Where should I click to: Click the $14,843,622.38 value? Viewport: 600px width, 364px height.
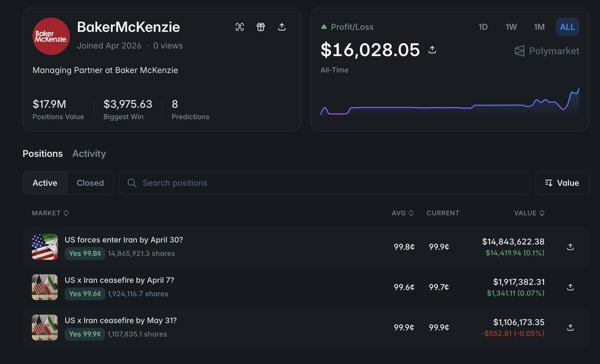tap(513, 242)
